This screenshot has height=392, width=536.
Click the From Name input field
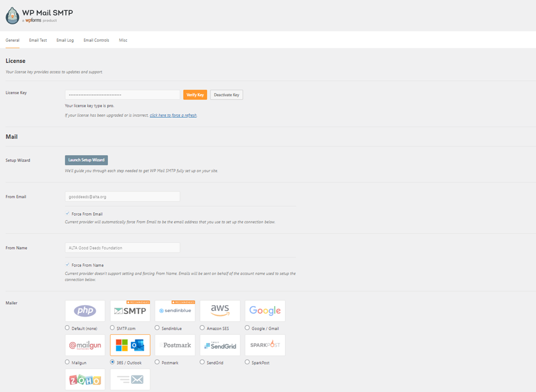[x=123, y=248]
